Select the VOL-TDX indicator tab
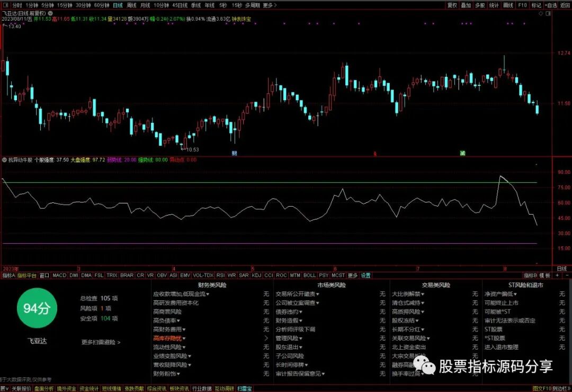 203,275
